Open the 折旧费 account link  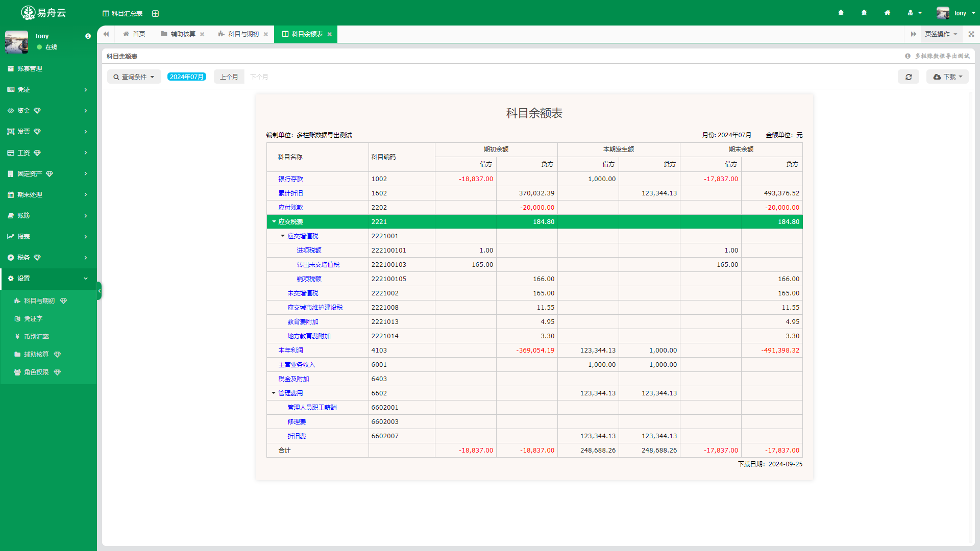(297, 436)
